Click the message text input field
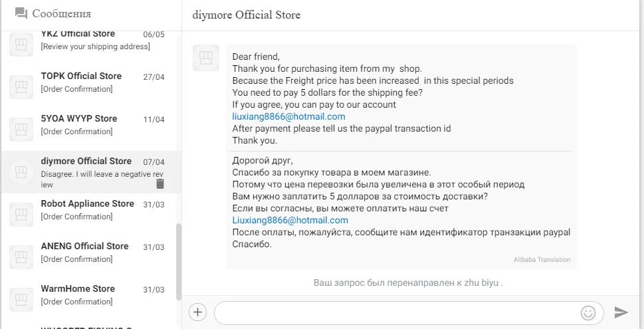 (395, 312)
